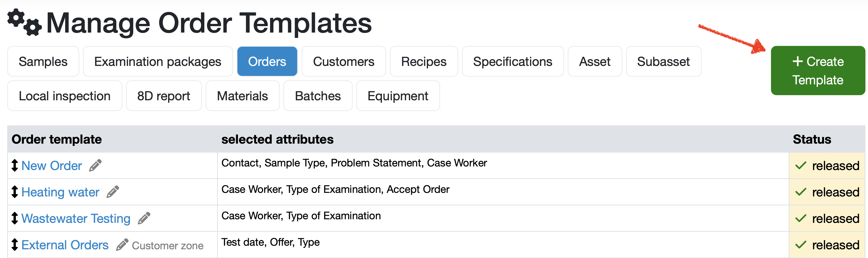
Task: Click the gears icon by page title
Action: (x=25, y=22)
